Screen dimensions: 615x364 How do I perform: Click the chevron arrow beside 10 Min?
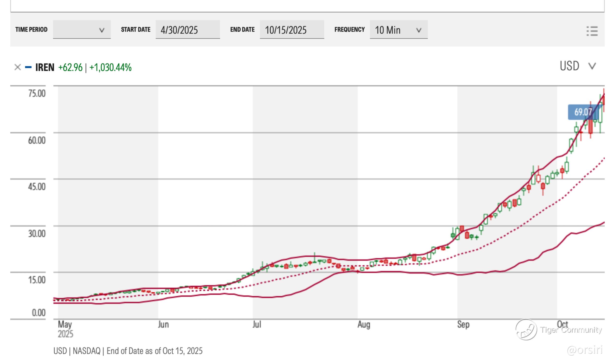coord(418,30)
